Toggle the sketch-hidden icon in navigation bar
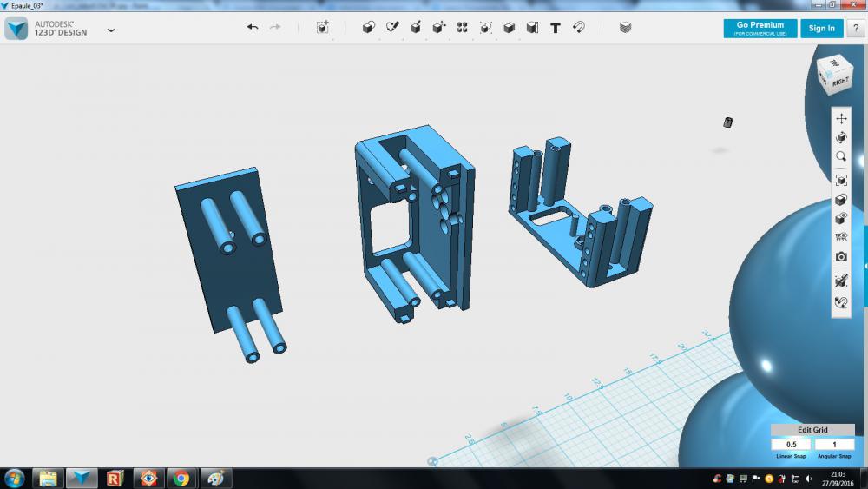This screenshot has width=868, height=489. click(x=841, y=281)
